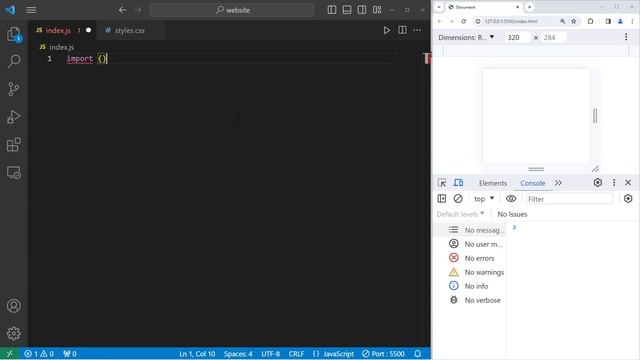Clear the console
The image size is (640, 360).
click(458, 199)
